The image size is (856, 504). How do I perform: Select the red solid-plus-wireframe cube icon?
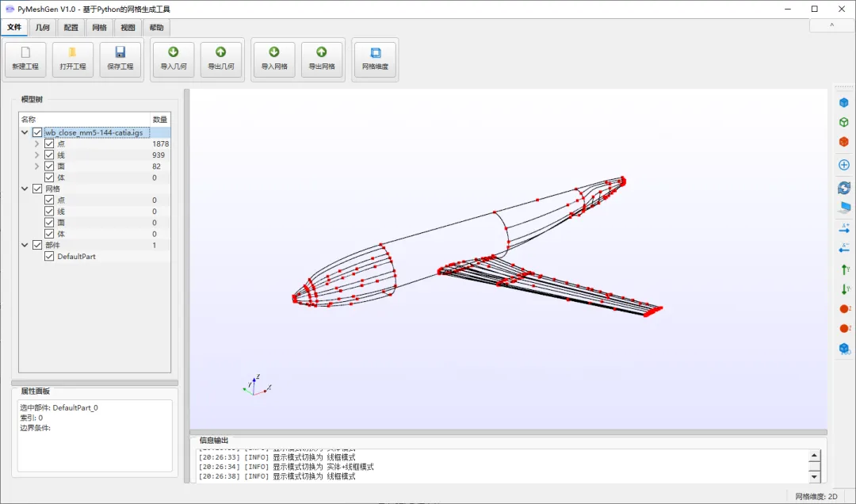844,141
